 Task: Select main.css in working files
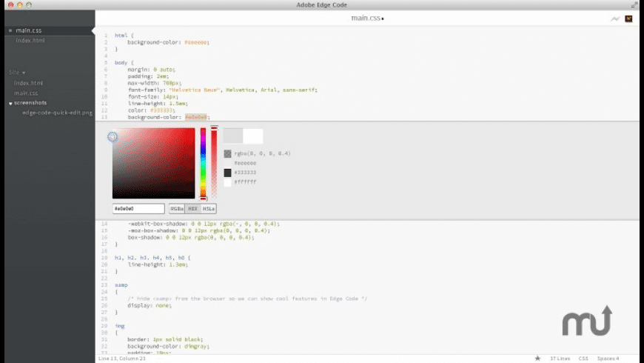point(29,30)
